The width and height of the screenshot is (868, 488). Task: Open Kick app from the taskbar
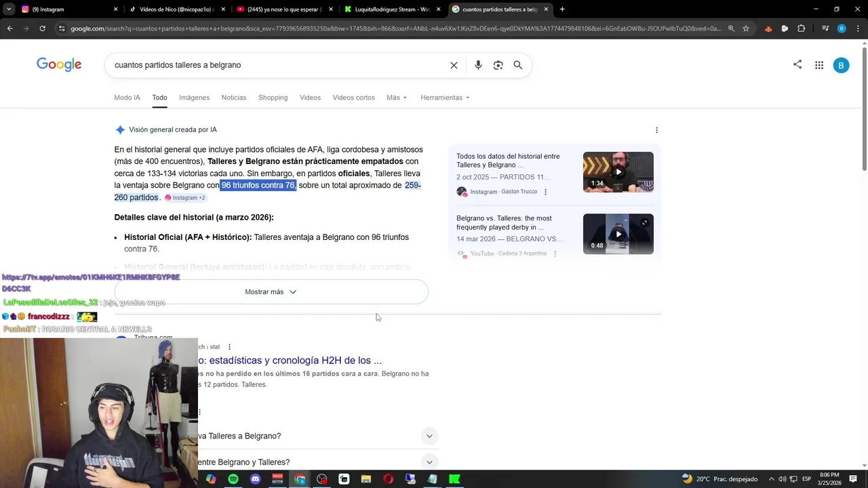454,479
